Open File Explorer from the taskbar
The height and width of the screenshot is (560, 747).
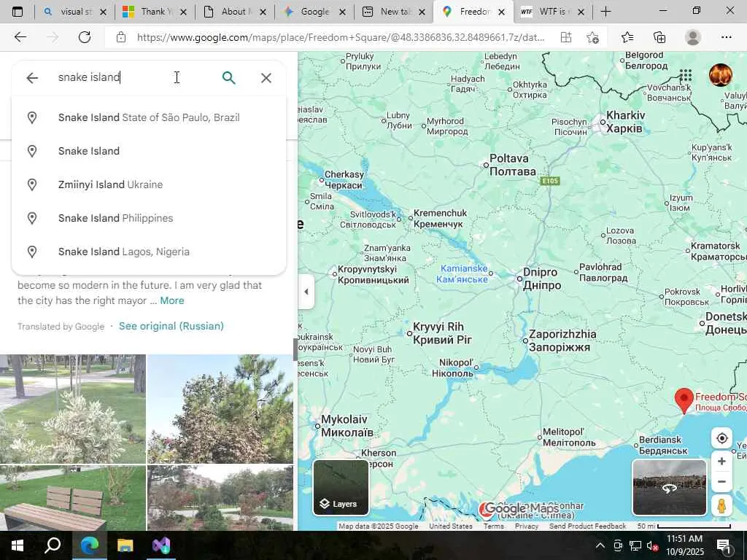125,545
